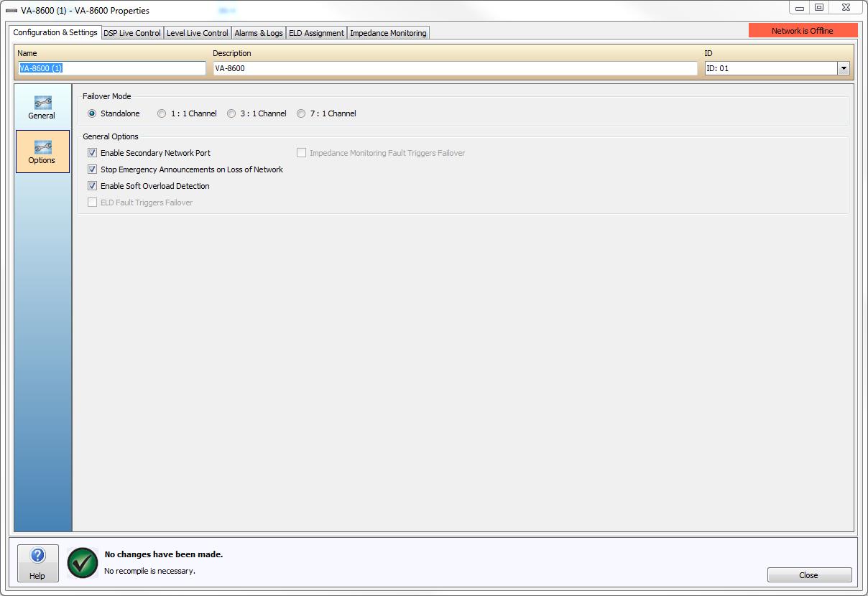Viewport: 868px width, 596px height.
Task: Click the General Options group label
Action: pos(111,136)
